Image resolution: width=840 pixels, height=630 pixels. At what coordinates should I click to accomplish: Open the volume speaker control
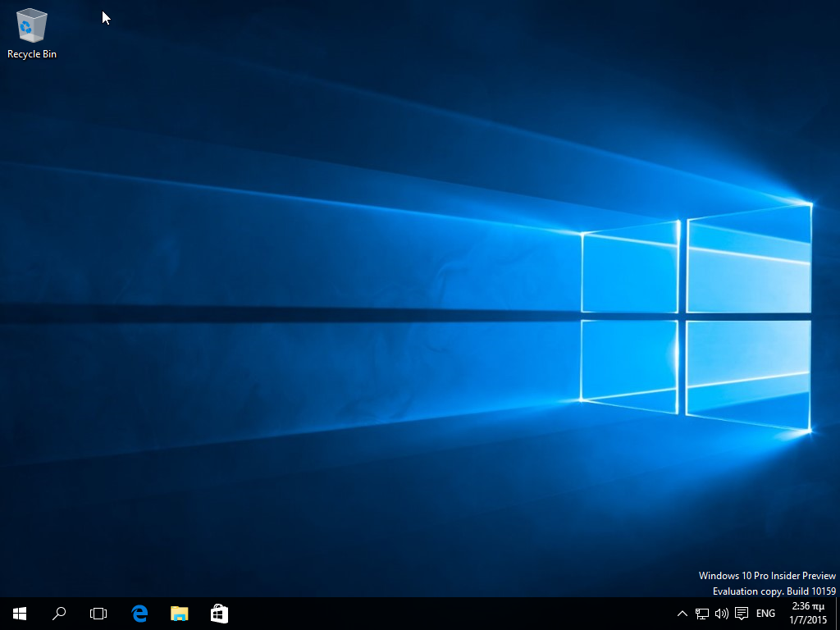coord(722,614)
